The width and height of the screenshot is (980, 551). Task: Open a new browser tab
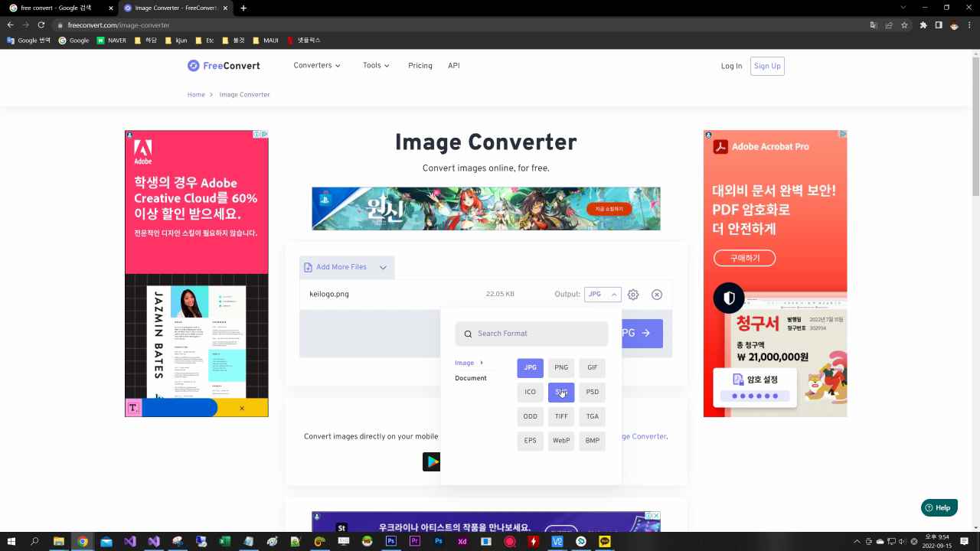pos(243,8)
